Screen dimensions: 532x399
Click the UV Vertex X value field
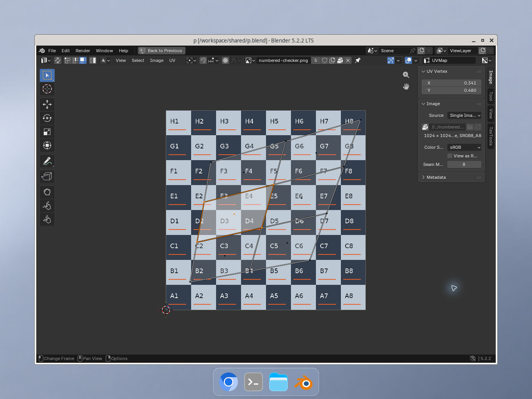(x=451, y=83)
